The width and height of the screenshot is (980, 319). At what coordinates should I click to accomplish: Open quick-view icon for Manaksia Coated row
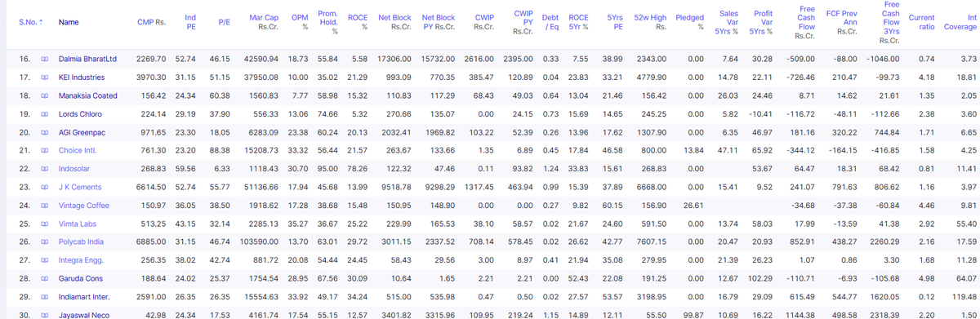[44, 95]
